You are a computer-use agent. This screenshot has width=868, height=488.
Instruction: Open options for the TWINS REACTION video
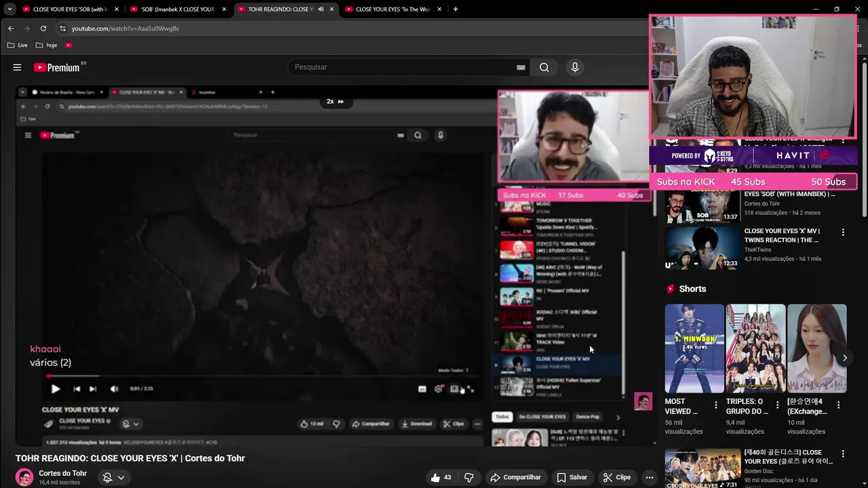[843, 232]
